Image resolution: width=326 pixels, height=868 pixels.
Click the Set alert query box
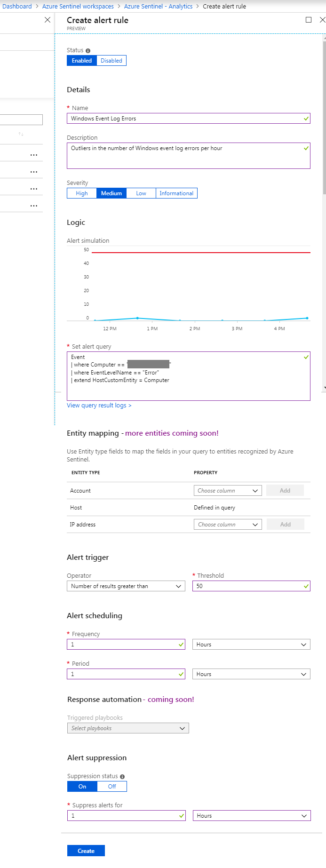(189, 376)
